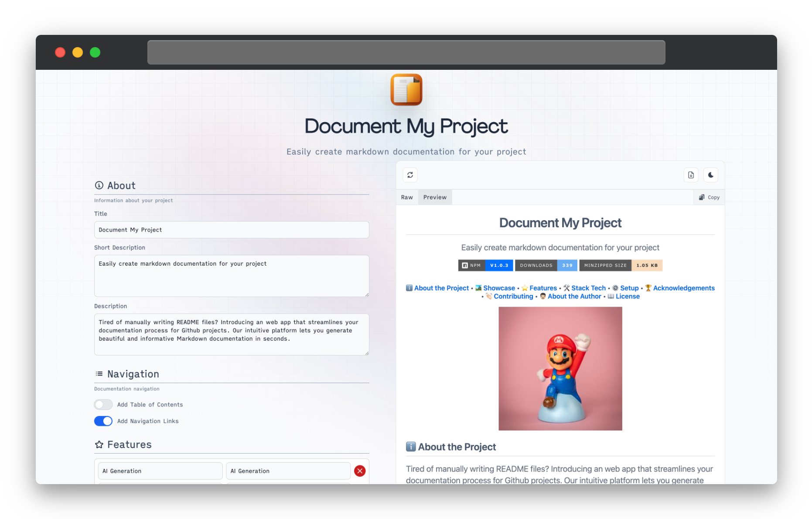Click the browser address bar
Image resolution: width=812 pixels, height=519 pixels.
click(x=406, y=52)
